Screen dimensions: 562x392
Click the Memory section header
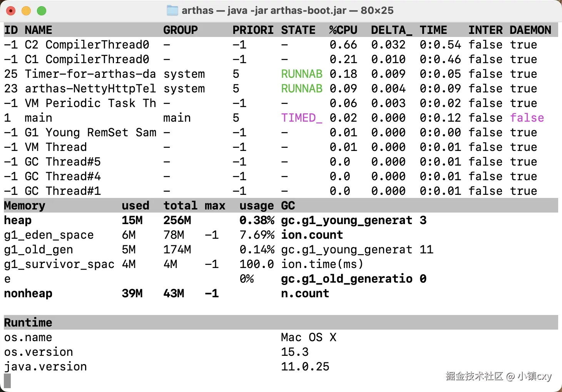25,206
